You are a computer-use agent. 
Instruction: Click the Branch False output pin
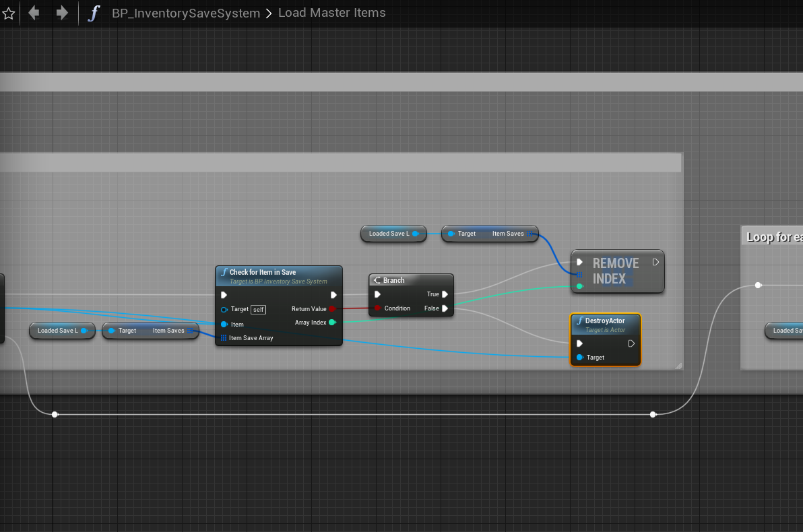[445, 308]
